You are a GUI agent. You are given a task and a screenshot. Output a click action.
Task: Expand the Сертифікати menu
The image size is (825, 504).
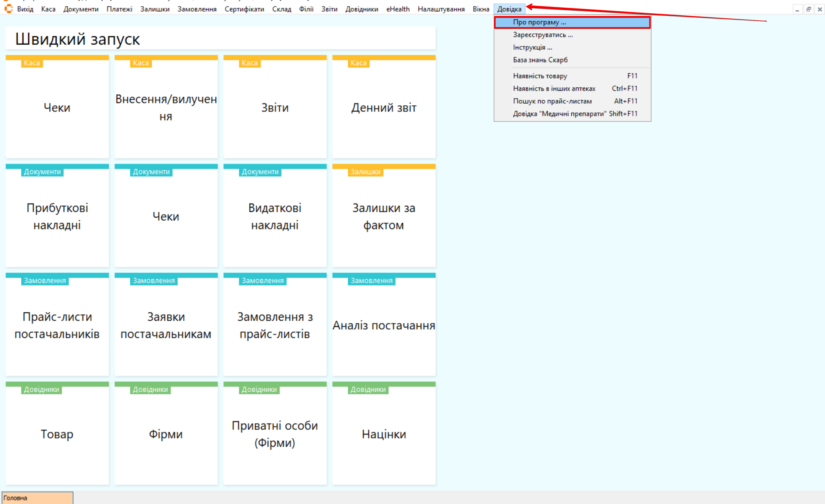point(244,9)
